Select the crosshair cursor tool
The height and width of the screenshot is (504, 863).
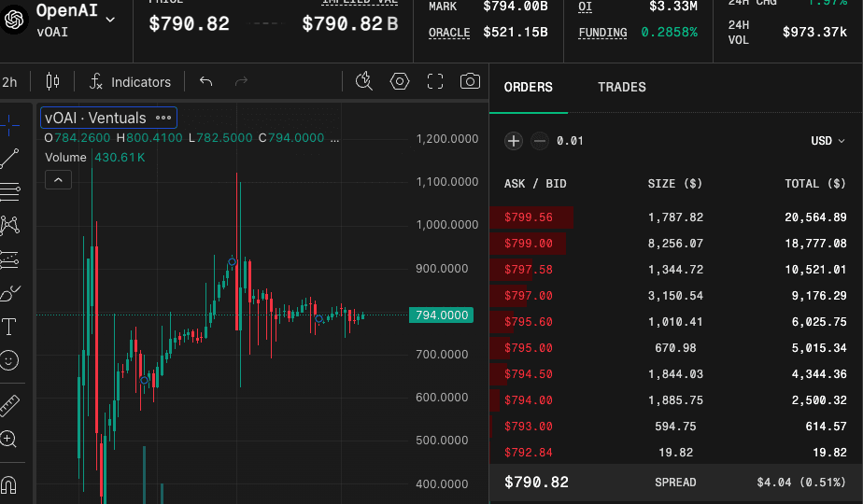pyautogui.click(x=9, y=125)
